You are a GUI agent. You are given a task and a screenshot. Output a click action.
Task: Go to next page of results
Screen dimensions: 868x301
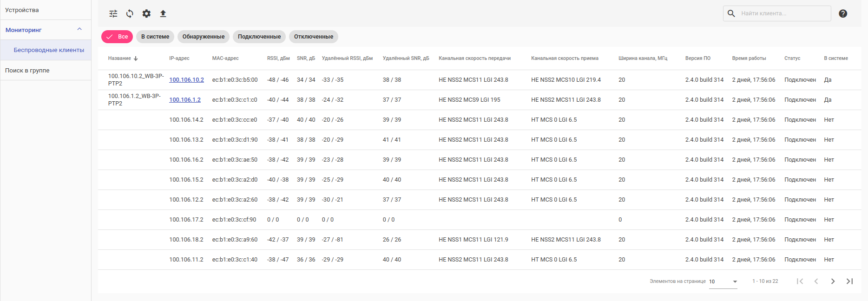tap(833, 281)
